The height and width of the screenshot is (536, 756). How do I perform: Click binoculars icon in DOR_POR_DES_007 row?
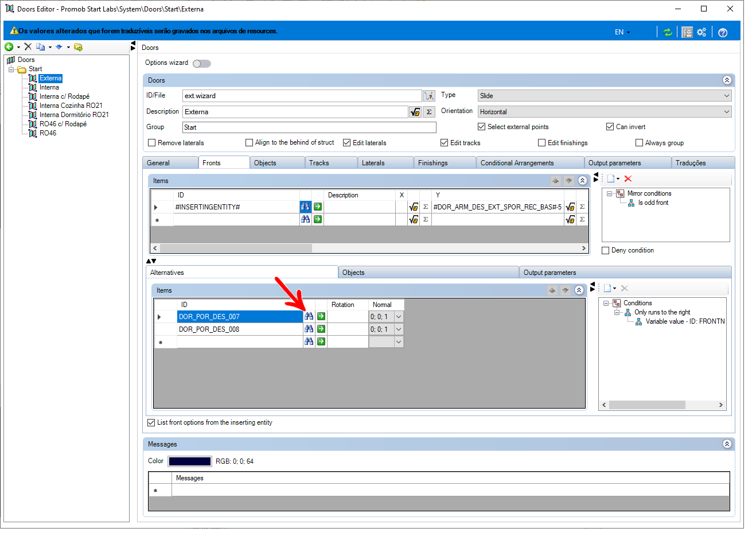pos(309,316)
